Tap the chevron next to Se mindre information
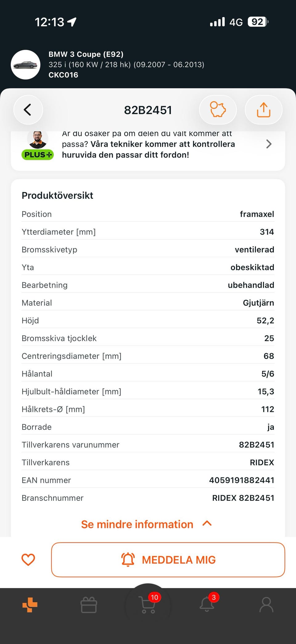296x644 pixels. point(207,524)
